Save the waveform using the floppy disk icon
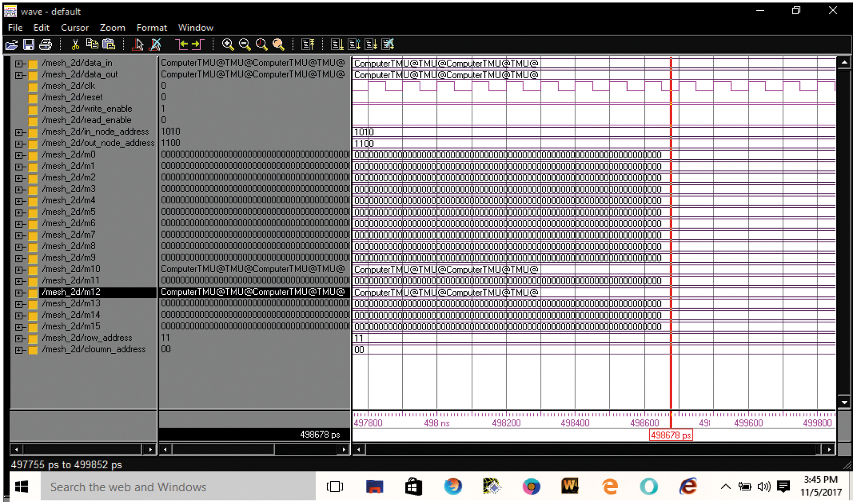 pyautogui.click(x=28, y=45)
